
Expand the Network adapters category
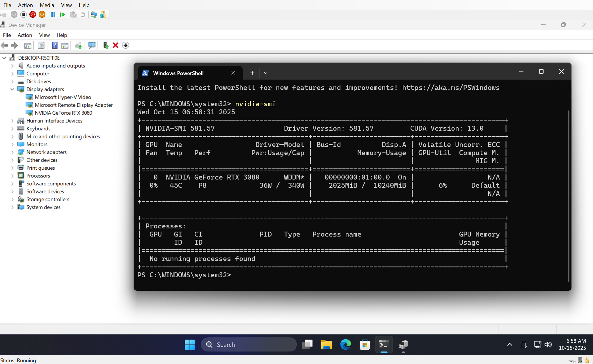click(12, 152)
